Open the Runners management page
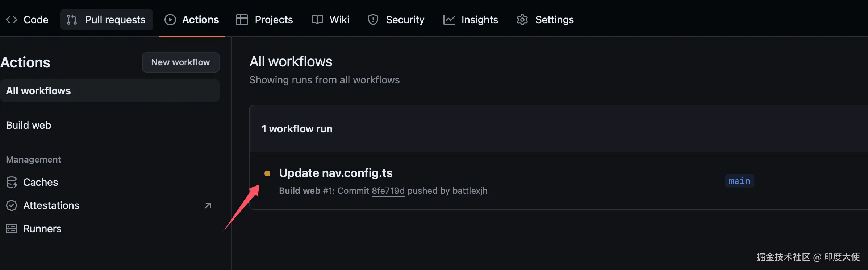Viewport: 868px width, 270px height. coord(42,229)
